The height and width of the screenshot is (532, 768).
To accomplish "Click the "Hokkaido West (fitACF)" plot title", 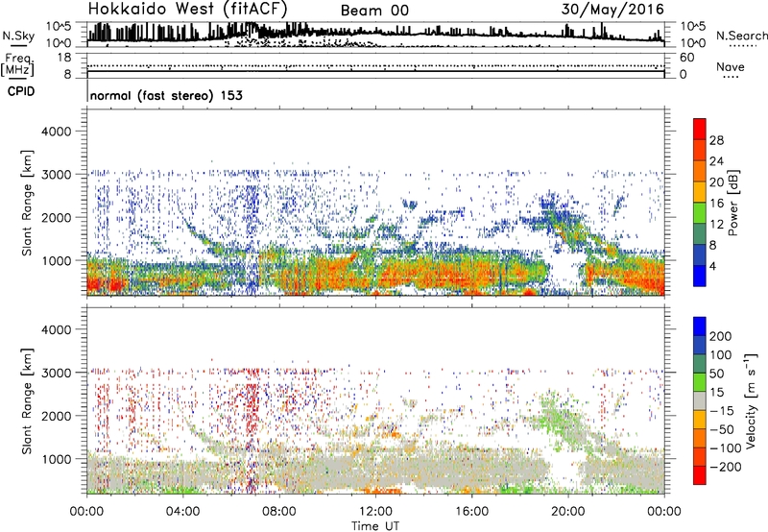I will 187,9.
